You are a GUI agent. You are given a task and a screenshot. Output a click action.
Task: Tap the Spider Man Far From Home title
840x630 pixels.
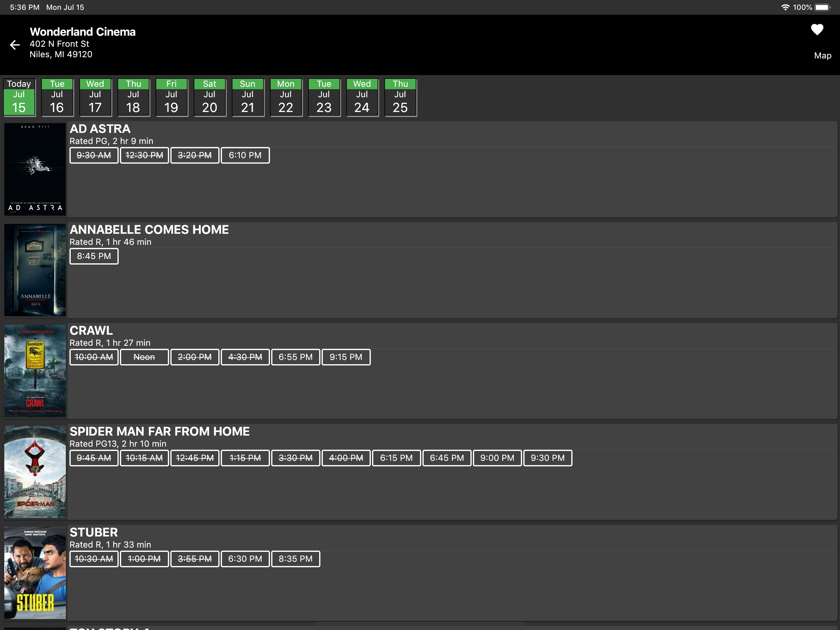[x=160, y=431]
